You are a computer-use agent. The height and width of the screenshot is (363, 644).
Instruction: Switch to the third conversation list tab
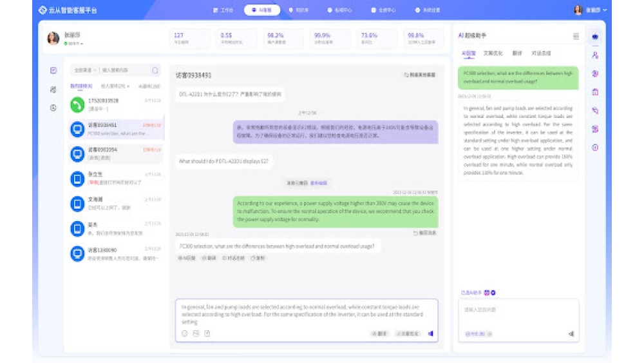(x=149, y=86)
